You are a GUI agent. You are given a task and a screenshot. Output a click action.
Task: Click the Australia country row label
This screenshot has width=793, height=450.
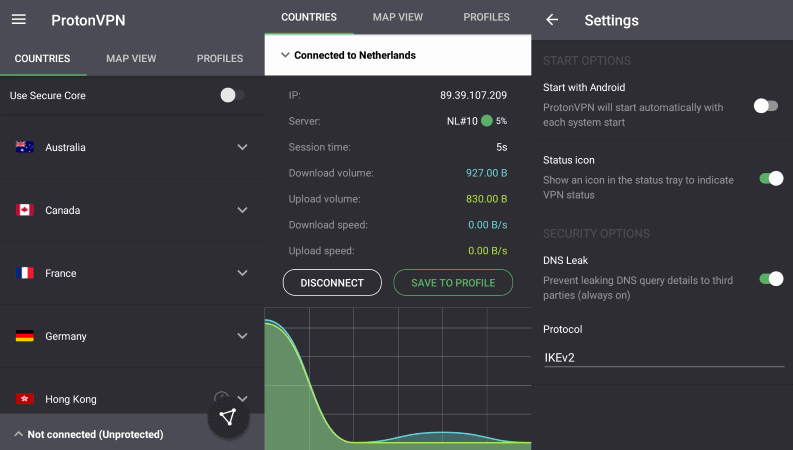click(65, 148)
